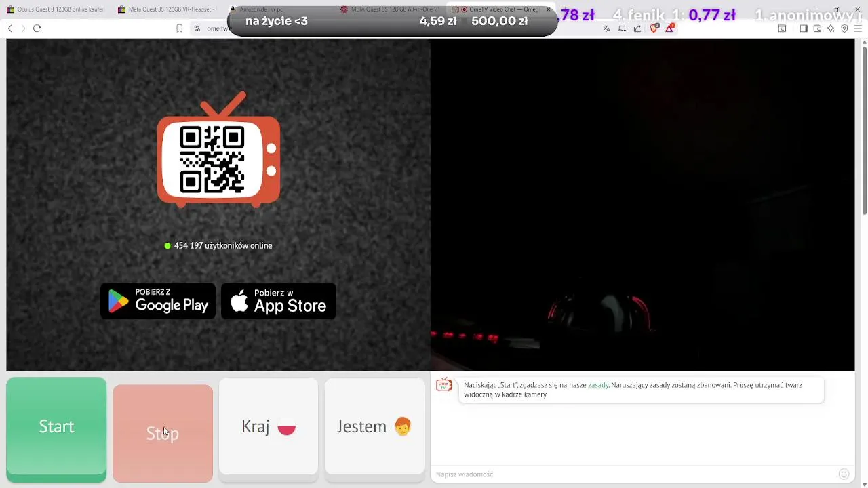
Task: Open the site settings icon beside the ome.tv address
Action: pyautogui.click(x=197, y=28)
